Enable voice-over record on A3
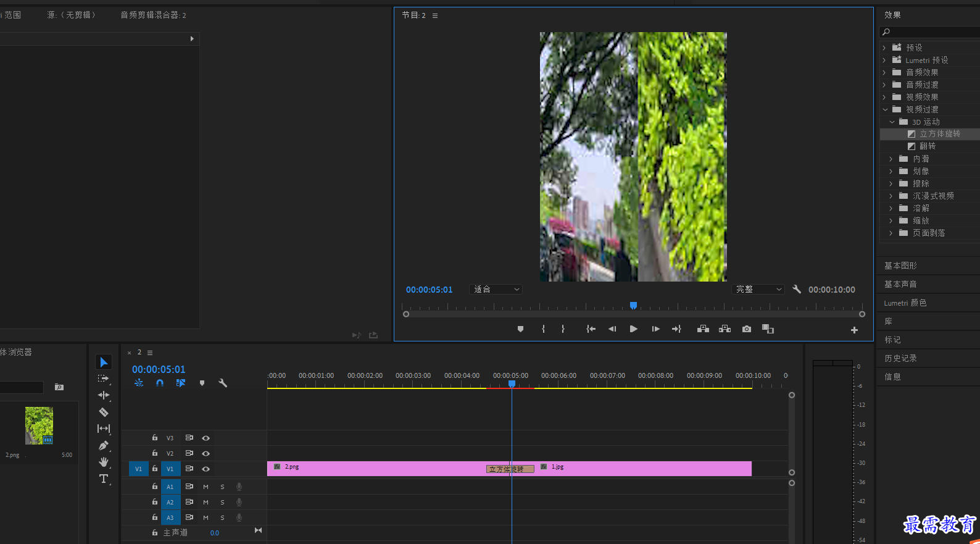 pos(239,517)
